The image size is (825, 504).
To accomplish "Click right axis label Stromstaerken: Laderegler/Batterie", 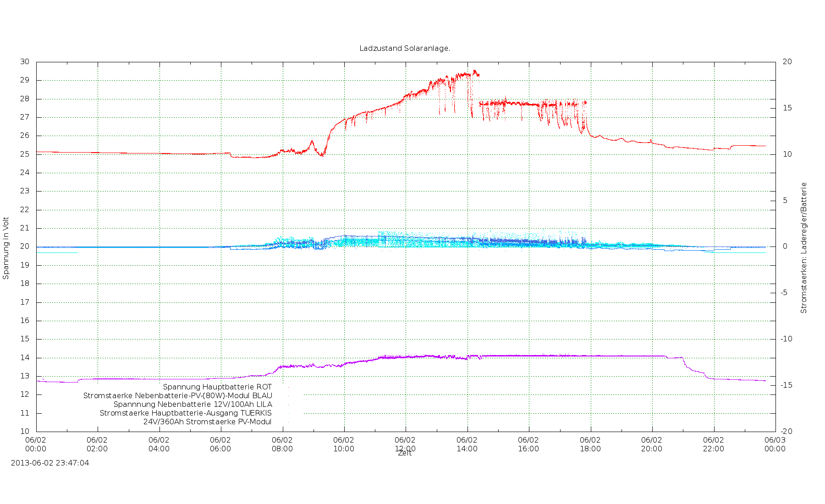I will pos(803,248).
